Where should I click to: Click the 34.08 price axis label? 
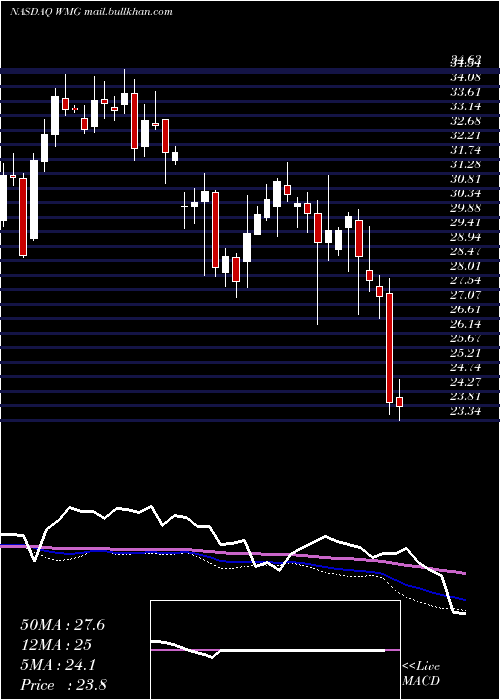tap(465, 77)
